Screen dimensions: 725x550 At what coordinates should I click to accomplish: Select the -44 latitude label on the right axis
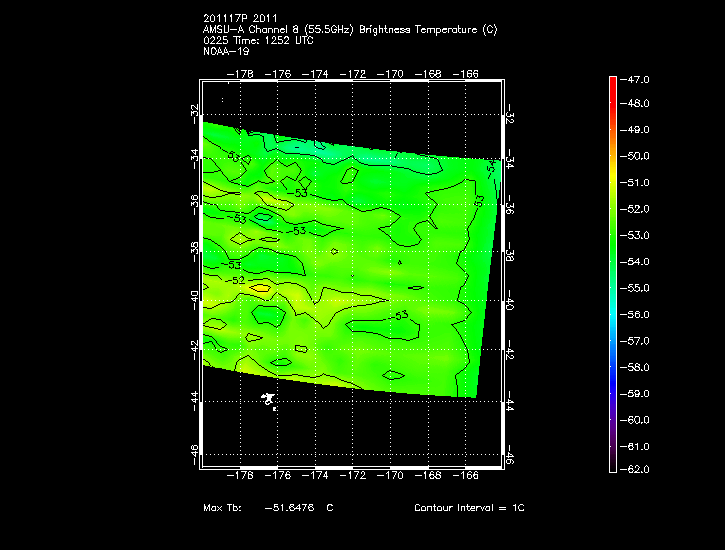(x=509, y=403)
